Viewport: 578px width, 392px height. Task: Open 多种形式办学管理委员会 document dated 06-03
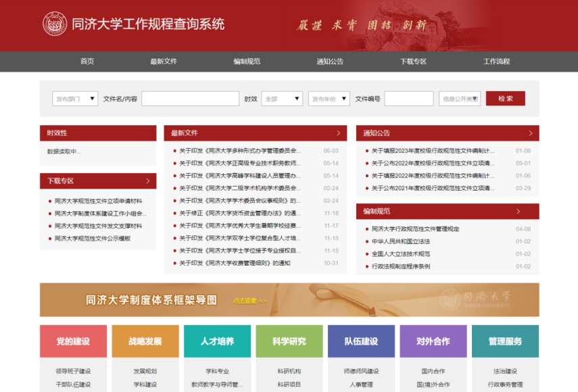coord(240,151)
